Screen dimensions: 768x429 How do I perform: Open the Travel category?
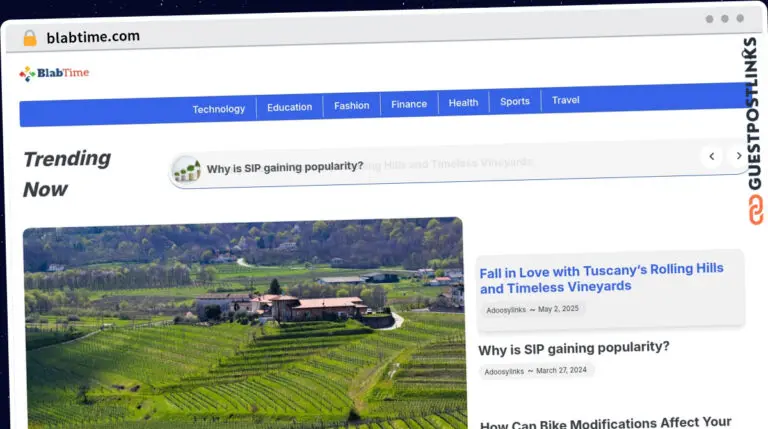click(x=566, y=100)
